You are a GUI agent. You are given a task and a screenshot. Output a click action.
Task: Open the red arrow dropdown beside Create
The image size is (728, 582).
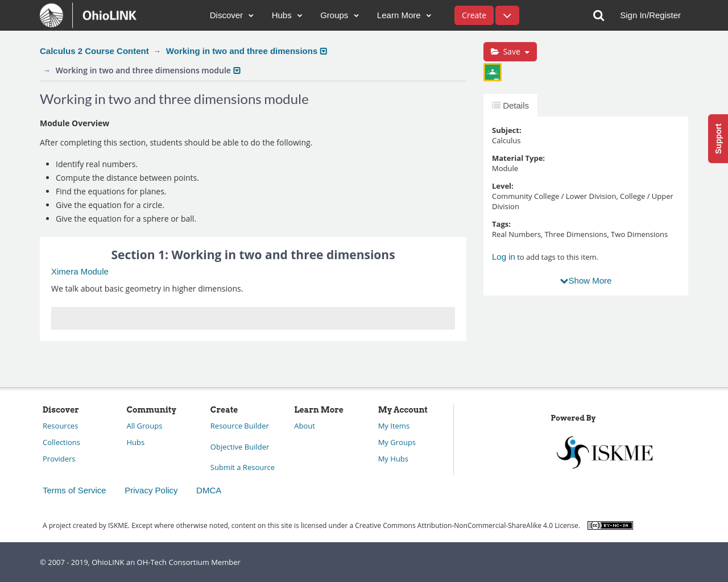click(x=507, y=15)
